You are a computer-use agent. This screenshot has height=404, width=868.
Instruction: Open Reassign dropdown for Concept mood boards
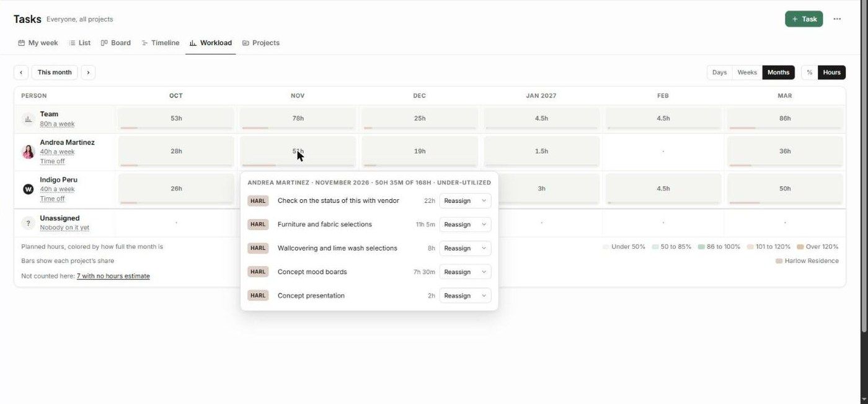click(465, 272)
